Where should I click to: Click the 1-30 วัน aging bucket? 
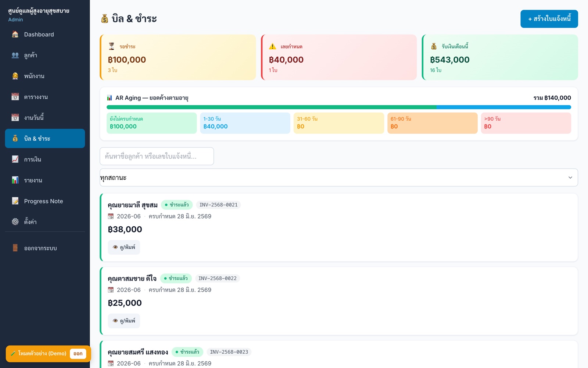point(245,123)
